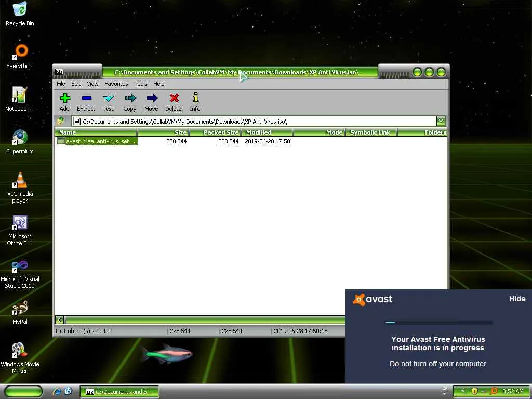Image resolution: width=532 pixels, height=399 pixels.
Task: Expand the address bar path dropdown
Action: (x=441, y=121)
